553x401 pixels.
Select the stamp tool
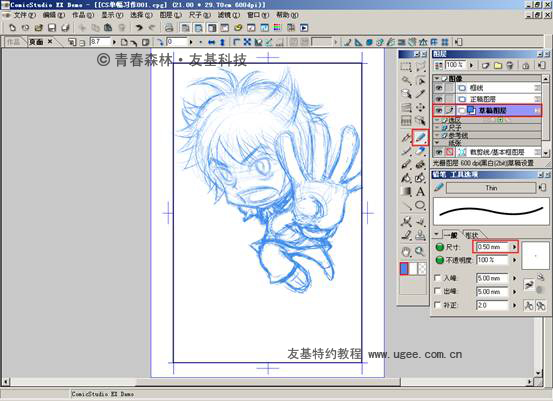tap(420, 235)
